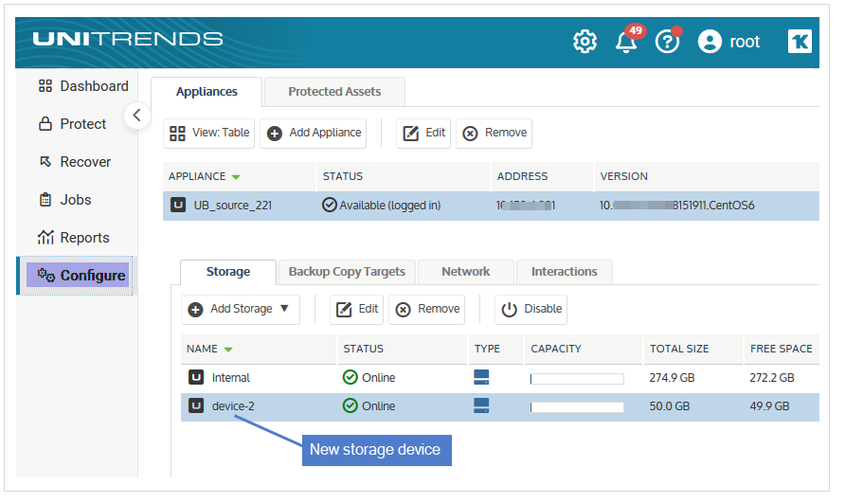845x504 pixels.
Task: Open the Reports section
Action: point(73,238)
